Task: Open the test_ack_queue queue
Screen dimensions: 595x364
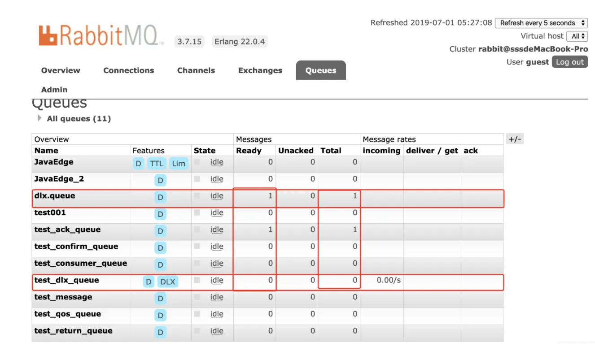Action: pyautogui.click(x=67, y=230)
